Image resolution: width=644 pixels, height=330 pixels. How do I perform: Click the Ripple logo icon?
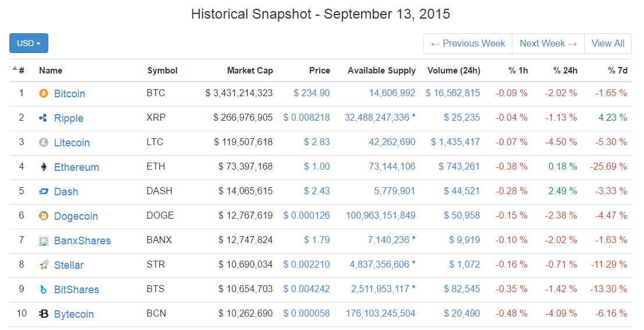(x=44, y=118)
